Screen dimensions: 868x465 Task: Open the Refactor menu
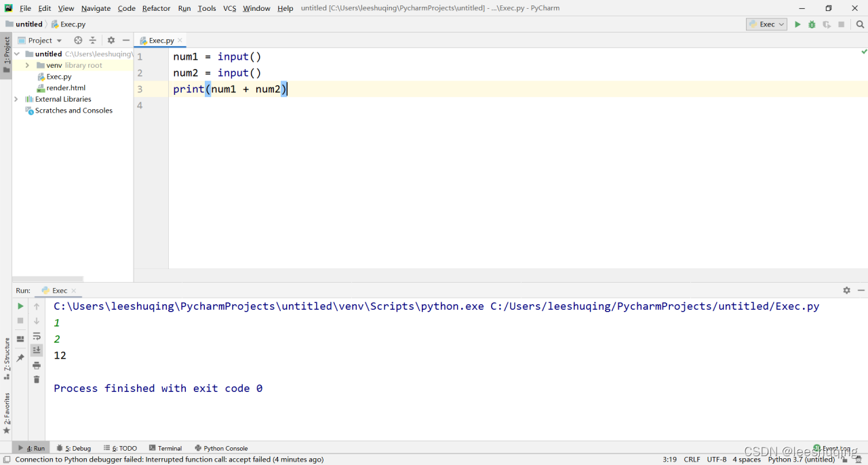coord(157,8)
